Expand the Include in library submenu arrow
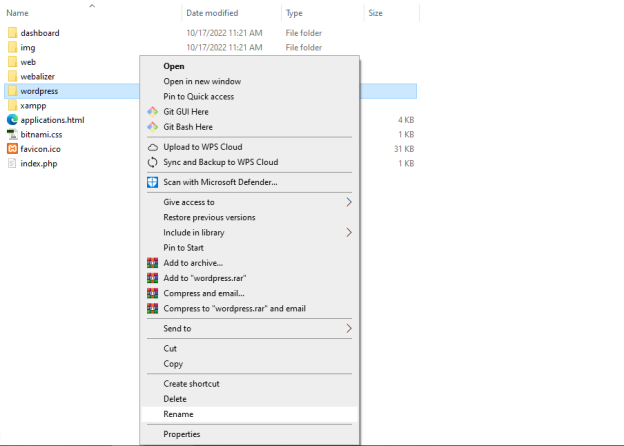The height and width of the screenshot is (446, 624). pyautogui.click(x=349, y=232)
